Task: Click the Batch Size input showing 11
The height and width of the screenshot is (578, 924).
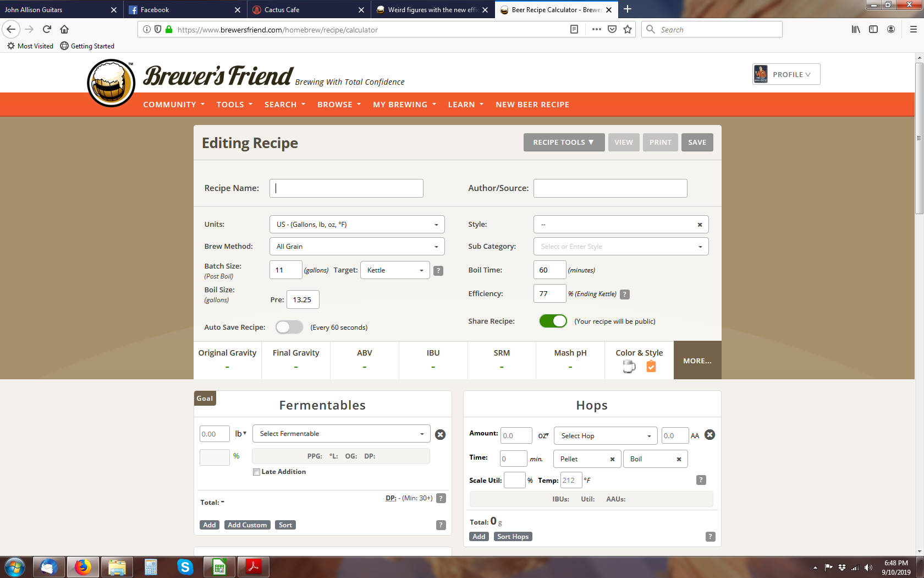Action: [x=286, y=270]
